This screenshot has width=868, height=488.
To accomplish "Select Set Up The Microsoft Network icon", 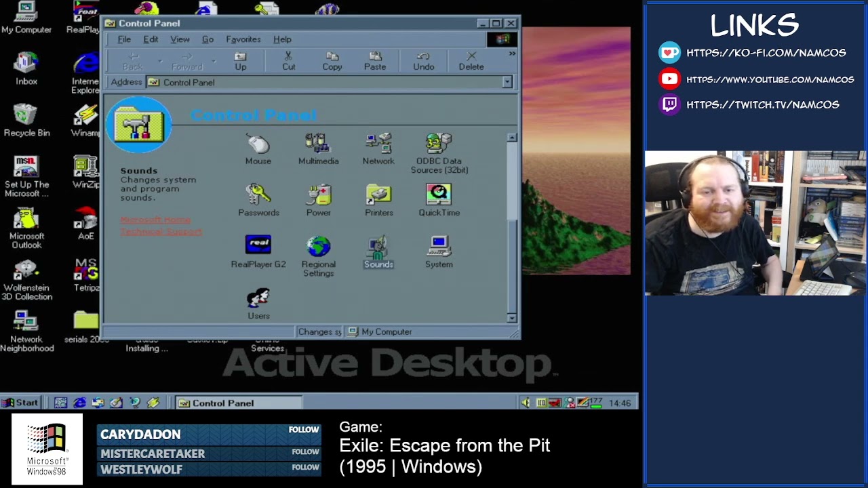I will click(26, 176).
